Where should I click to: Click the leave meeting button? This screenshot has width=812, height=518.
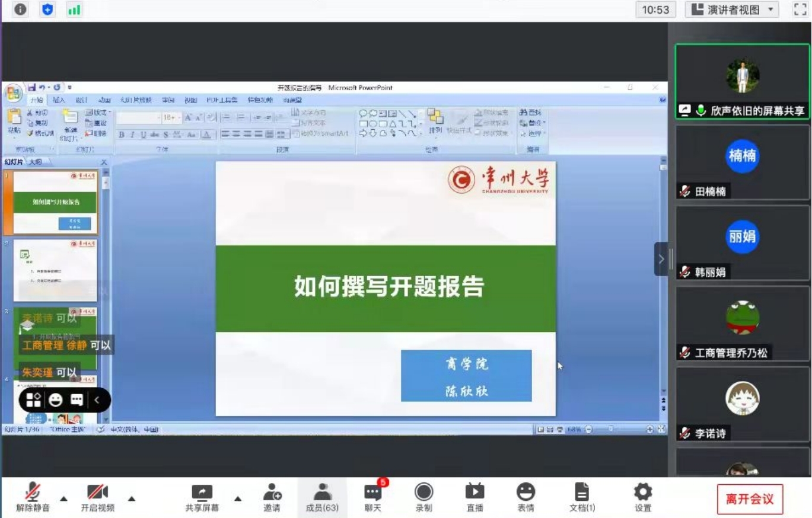[x=750, y=498]
